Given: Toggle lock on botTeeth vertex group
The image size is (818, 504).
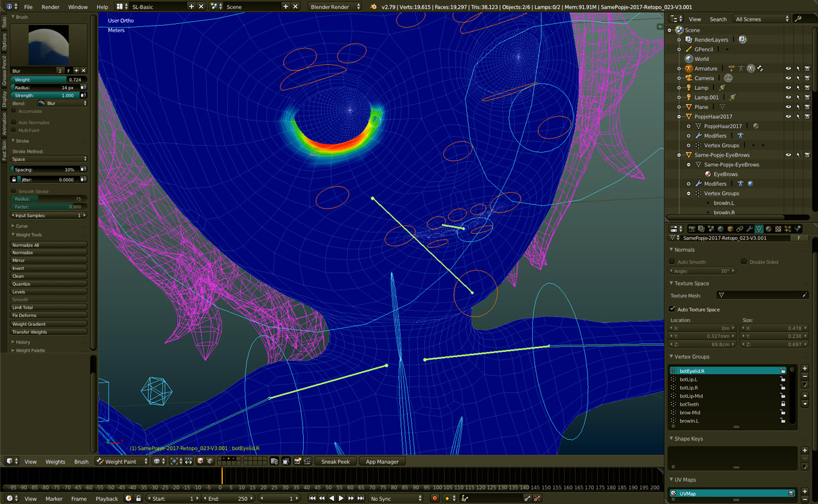Looking at the screenshot, I should coord(783,404).
